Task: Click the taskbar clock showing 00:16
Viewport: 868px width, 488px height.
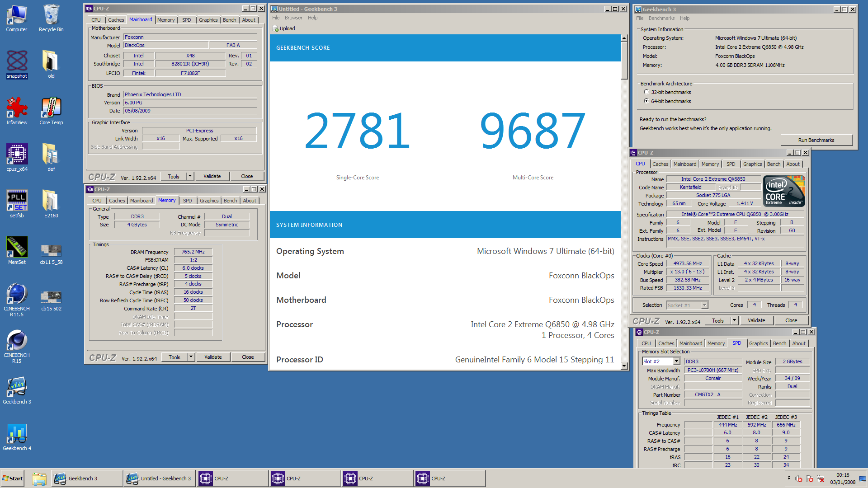Action: point(843,479)
